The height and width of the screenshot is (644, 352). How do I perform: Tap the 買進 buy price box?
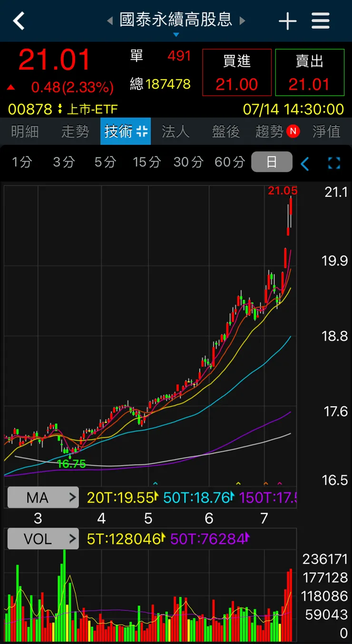(237, 72)
